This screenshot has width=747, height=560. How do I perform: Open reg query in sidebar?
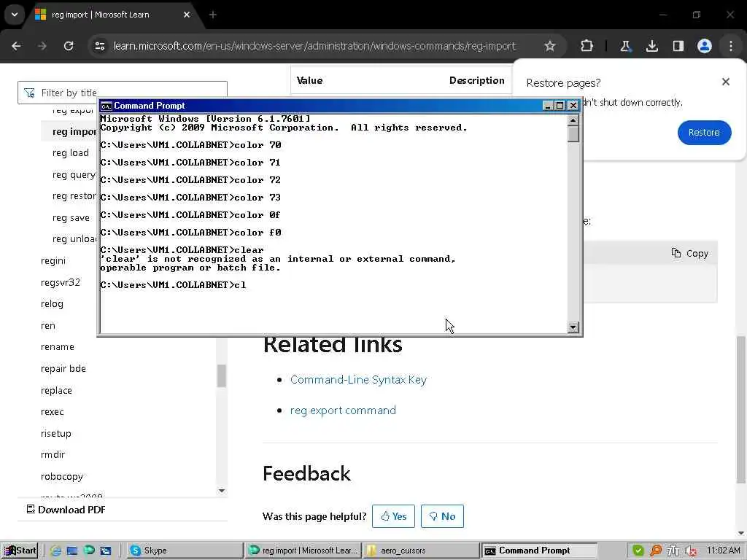[74, 175]
